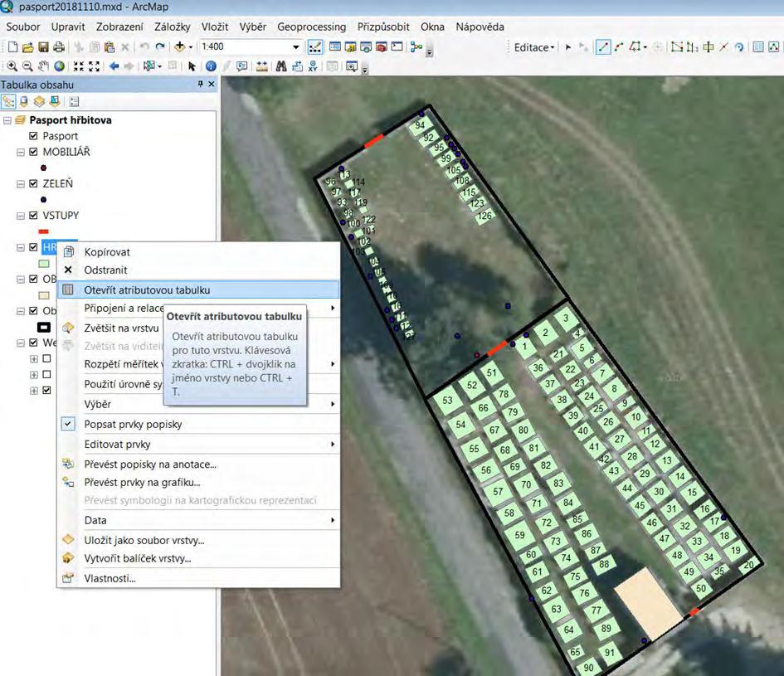Choose Otevřít atributovou tabulku
The image size is (784, 676).
(x=198, y=290)
